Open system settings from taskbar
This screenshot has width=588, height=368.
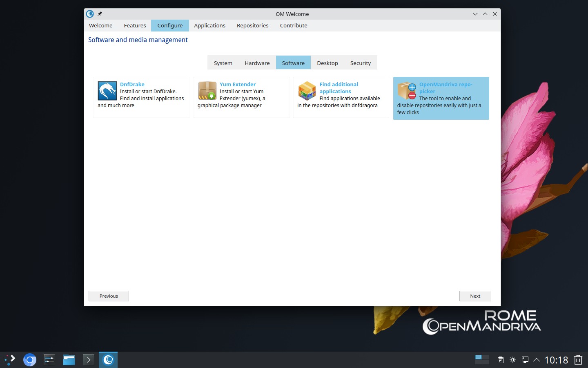pyautogui.click(x=49, y=360)
